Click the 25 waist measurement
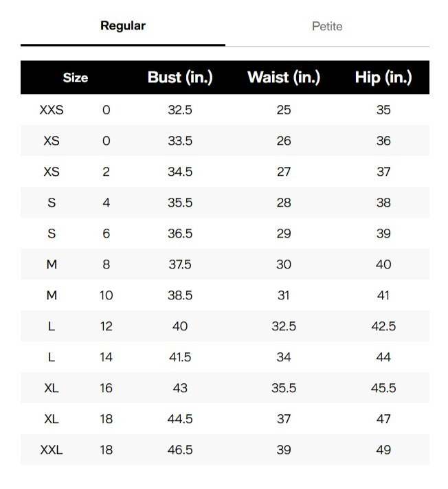Image resolution: width=448 pixels, height=489 pixels. pos(284,110)
